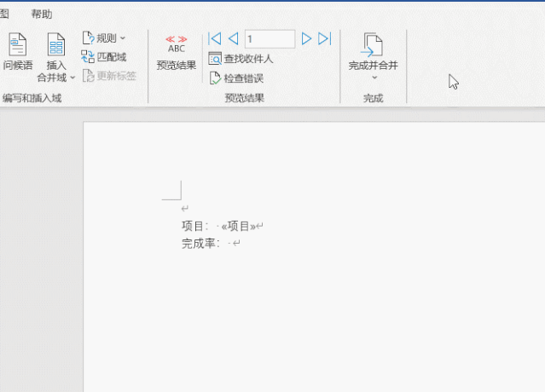Select the «项目» merge field in document
The width and height of the screenshot is (545, 392).
coord(239,226)
